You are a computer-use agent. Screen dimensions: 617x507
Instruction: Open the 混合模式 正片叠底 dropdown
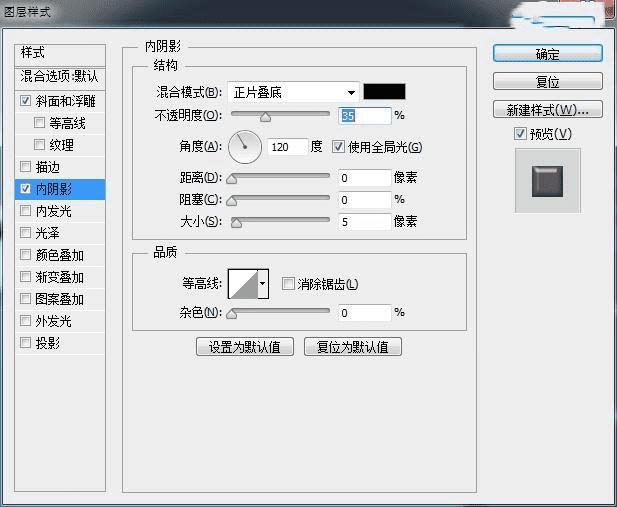pos(293,93)
